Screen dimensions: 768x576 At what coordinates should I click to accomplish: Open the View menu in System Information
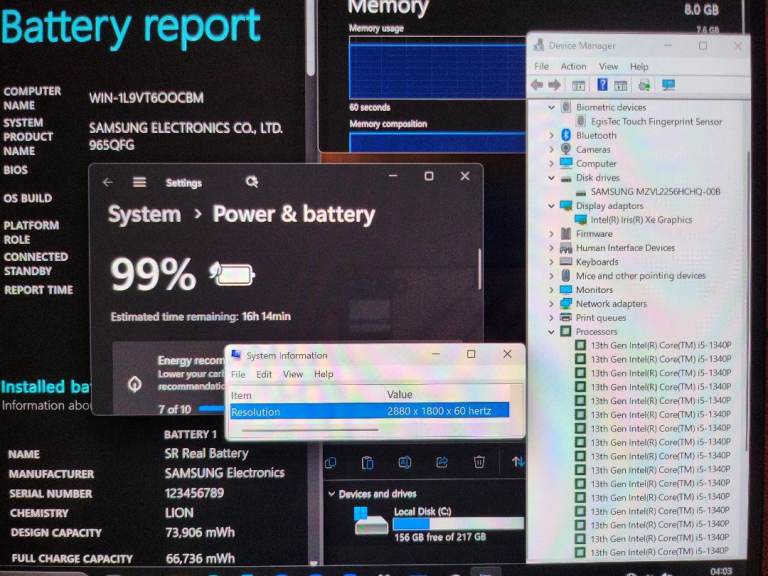click(x=292, y=374)
